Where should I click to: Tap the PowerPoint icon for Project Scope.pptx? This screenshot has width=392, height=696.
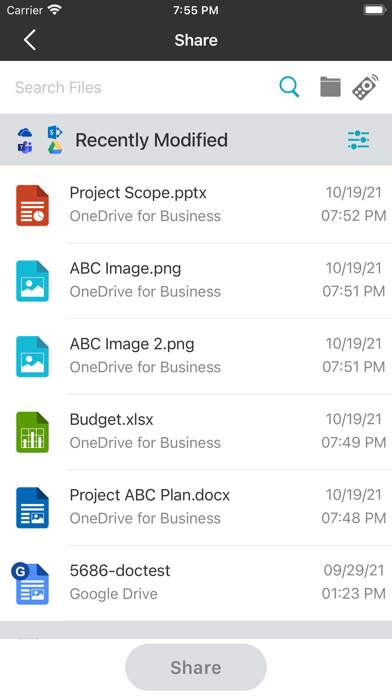(x=32, y=205)
